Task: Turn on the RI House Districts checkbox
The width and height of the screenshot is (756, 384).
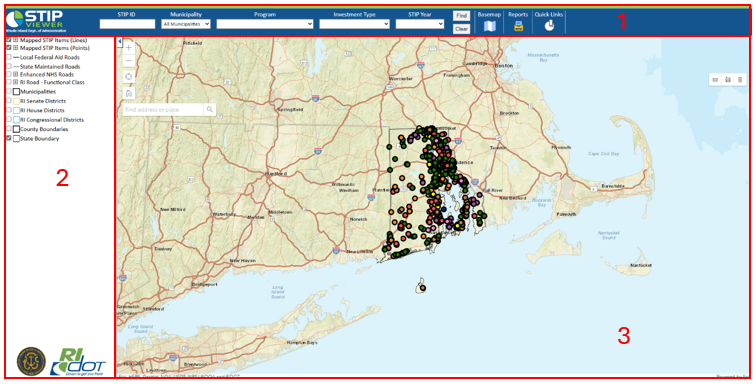Action: 9,110
